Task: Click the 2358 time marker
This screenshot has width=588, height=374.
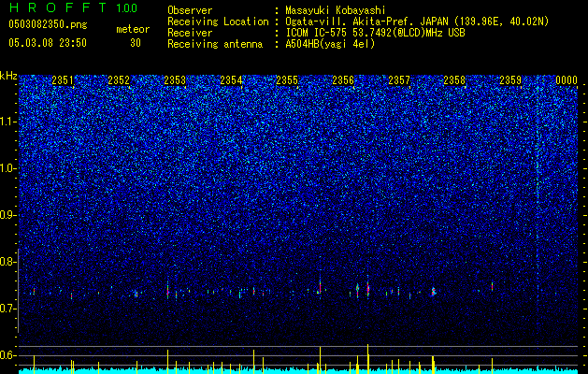Action: click(x=454, y=80)
